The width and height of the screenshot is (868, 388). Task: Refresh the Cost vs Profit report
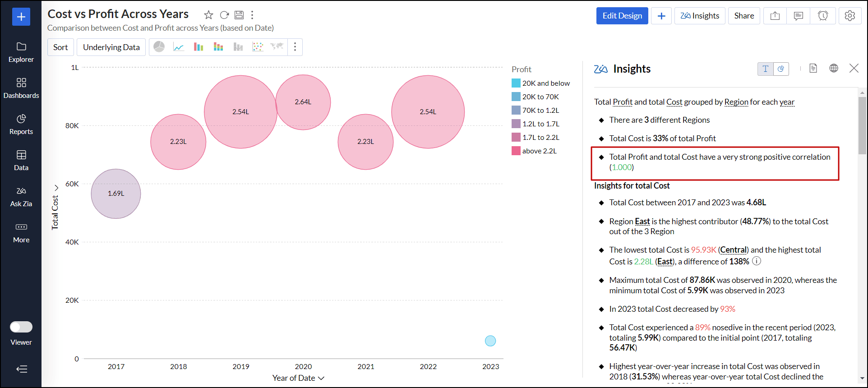224,15
